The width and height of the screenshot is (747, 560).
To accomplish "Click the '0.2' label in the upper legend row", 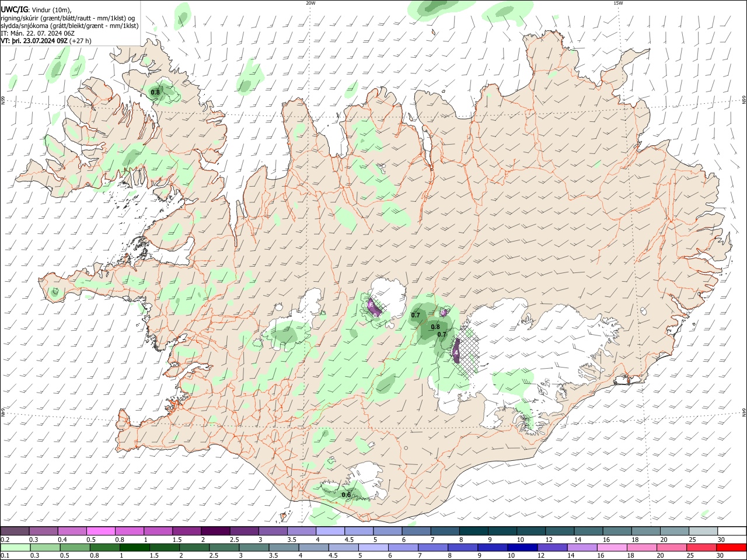I will 5,540.
